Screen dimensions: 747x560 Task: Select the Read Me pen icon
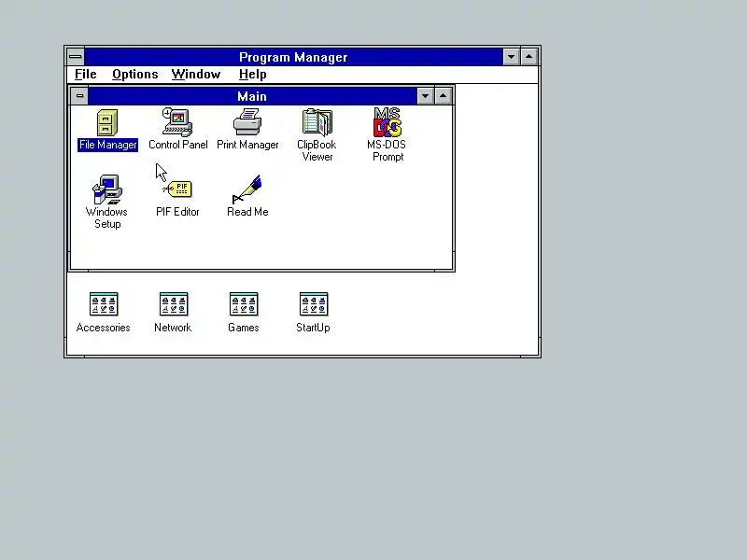247,189
